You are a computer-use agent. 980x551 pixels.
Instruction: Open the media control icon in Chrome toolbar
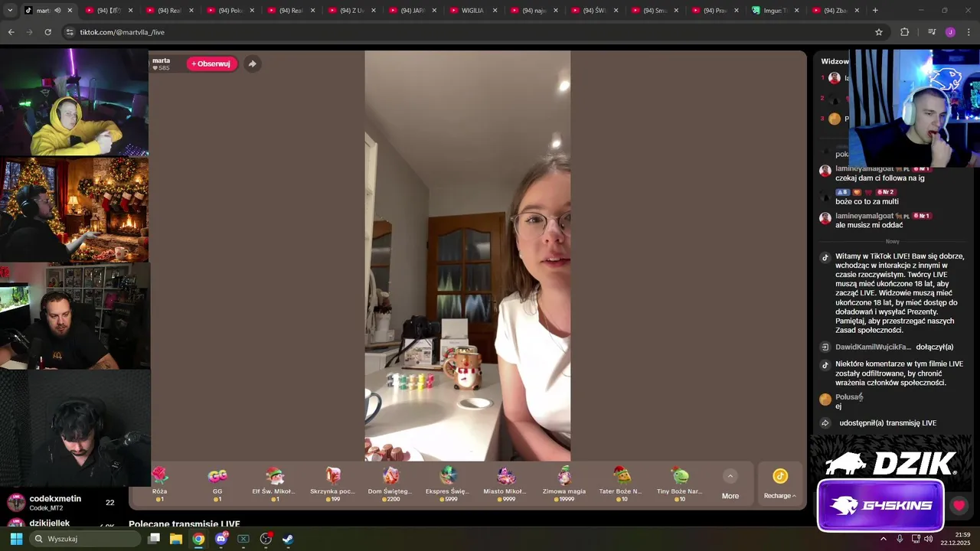[931, 32]
